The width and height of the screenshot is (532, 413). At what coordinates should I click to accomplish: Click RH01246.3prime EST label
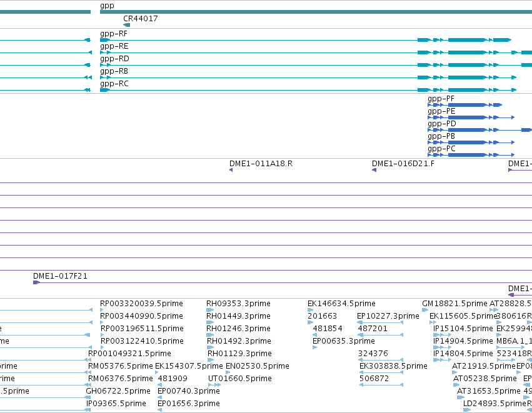239,329
